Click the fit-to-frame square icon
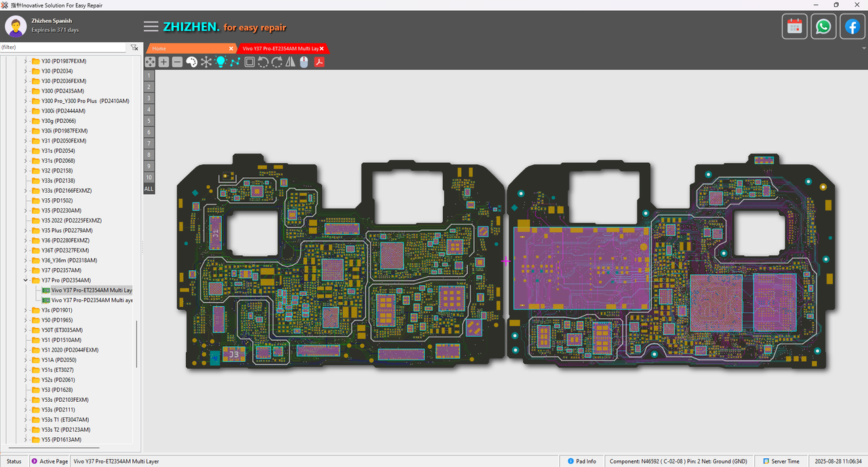Viewport: 868px width, 467px height. (x=250, y=62)
